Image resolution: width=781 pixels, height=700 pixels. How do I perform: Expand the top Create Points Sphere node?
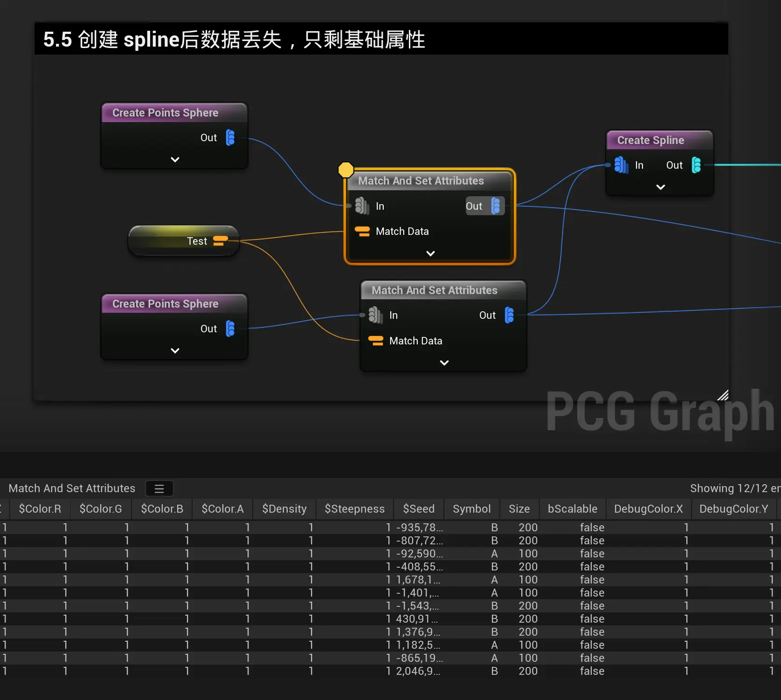[x=175, y=159]
